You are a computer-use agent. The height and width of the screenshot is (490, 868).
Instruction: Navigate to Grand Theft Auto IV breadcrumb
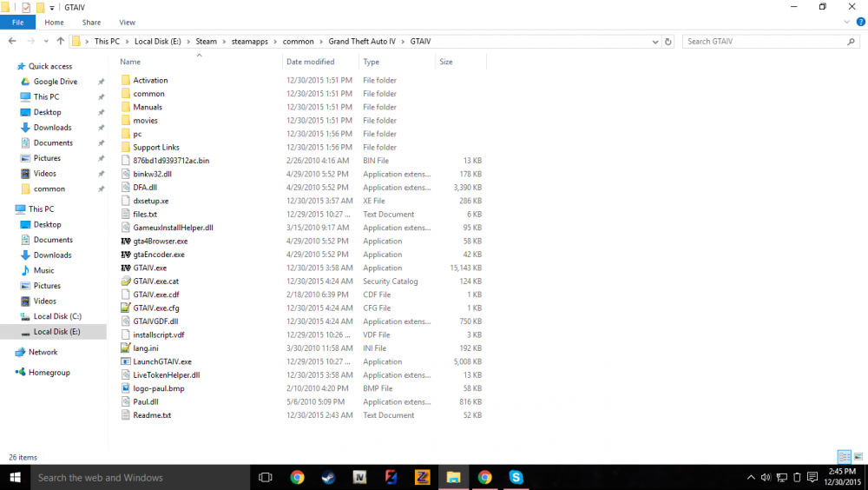[362, 42]
